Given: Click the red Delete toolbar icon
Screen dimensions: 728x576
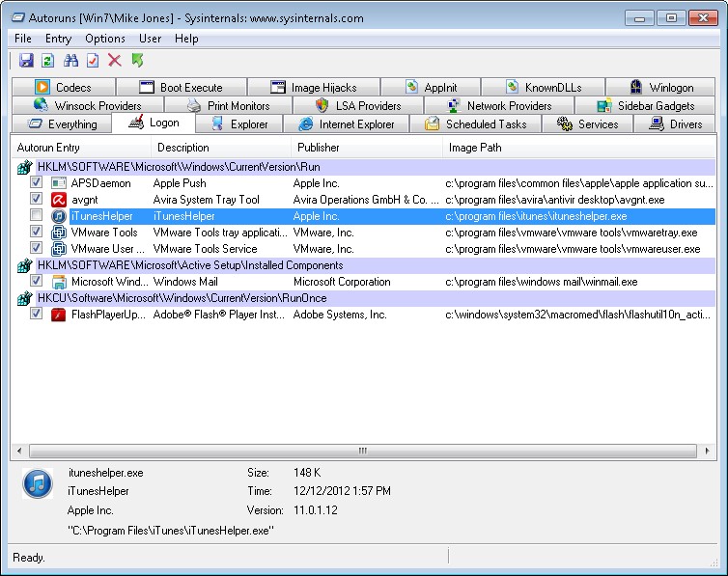Looking at the screenshot, I should [115, 60].
